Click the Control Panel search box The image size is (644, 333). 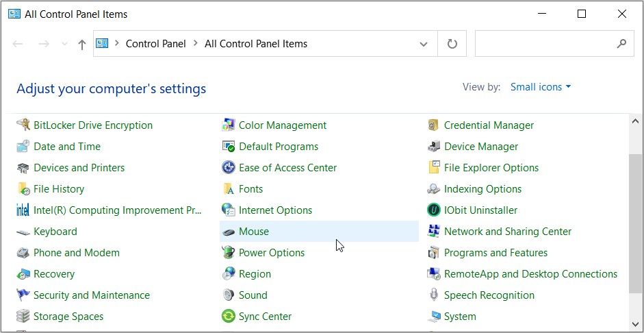544,44
